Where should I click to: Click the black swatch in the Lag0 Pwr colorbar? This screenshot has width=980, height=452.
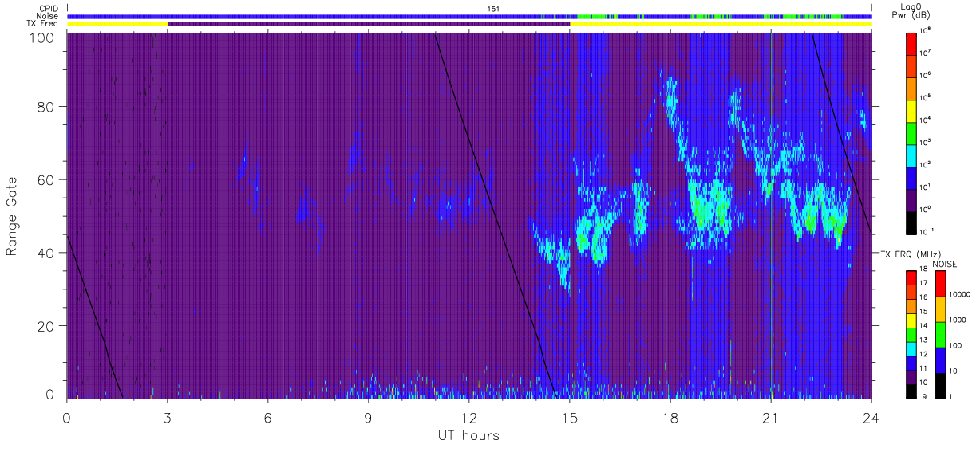[911, 222]
